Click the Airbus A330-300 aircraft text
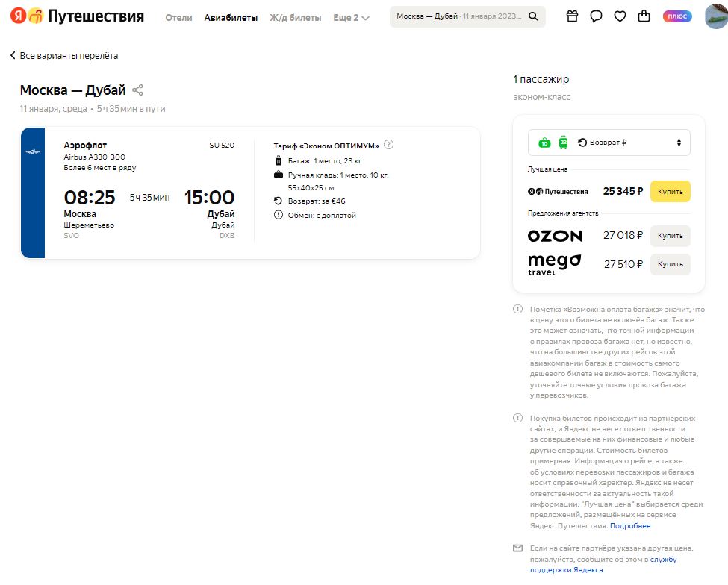The image size is (728, 585). tap(94, 157)
